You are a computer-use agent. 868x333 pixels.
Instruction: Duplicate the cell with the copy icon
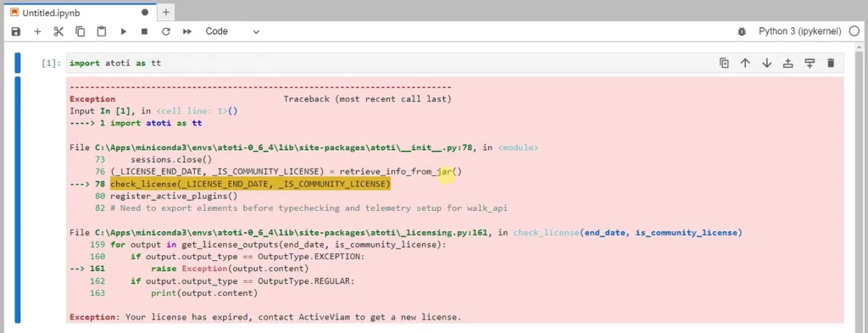coord(724,63)
